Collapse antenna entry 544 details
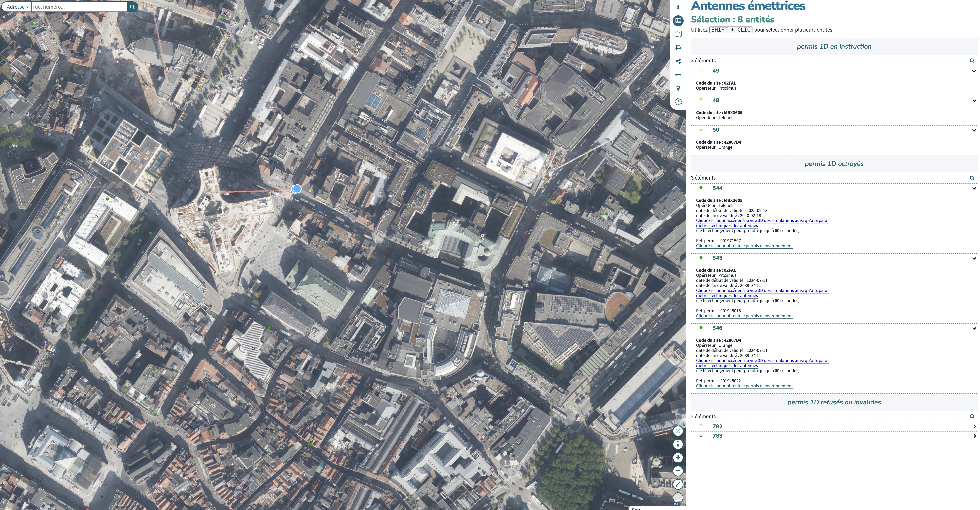Viewport: 980px width, 510px height. pos(974,188)
